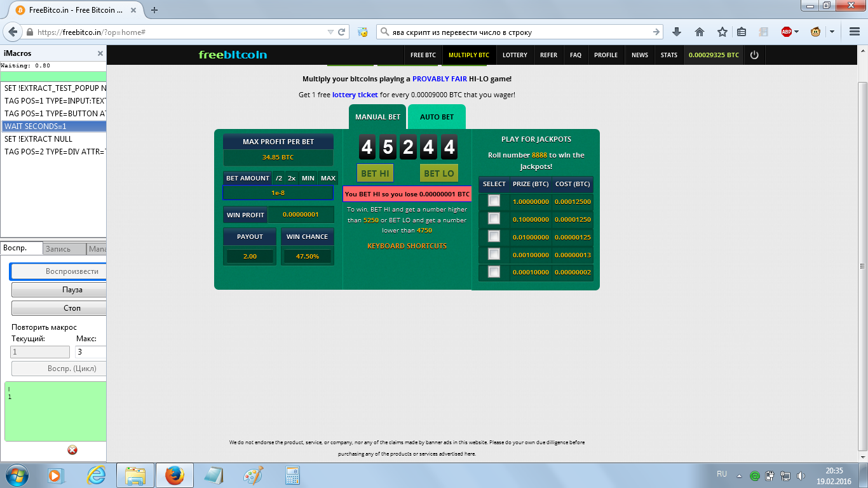The height and width of the screenshot is (488, 868).
Task: Click the win chance 47.50% field
Action: (308, 256)
